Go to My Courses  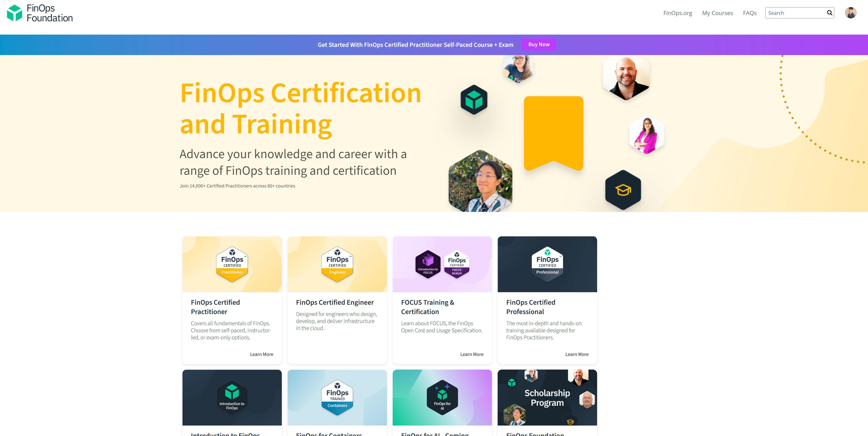[x=717, y=13]
